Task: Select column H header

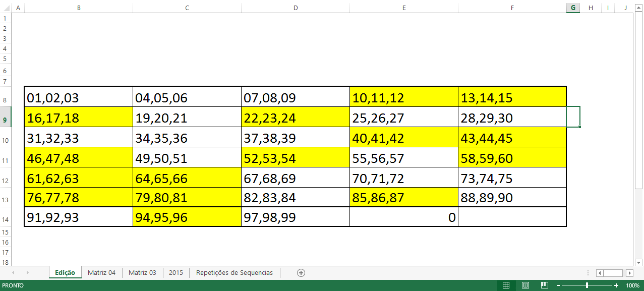Action: pyautogui.click(x=591, y=8)
